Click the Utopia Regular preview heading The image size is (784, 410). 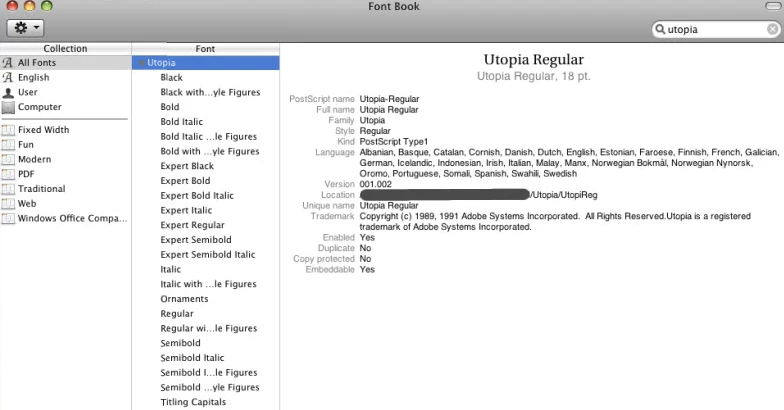click(x=534, y=60)
